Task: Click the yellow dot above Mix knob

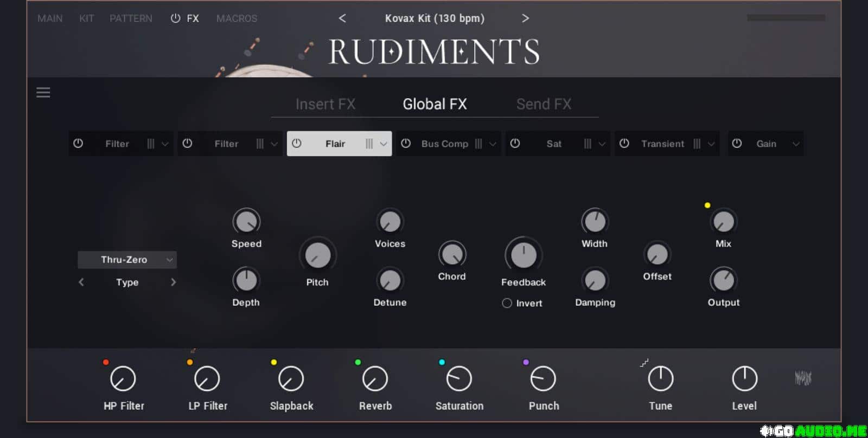Action: [707, 205]
